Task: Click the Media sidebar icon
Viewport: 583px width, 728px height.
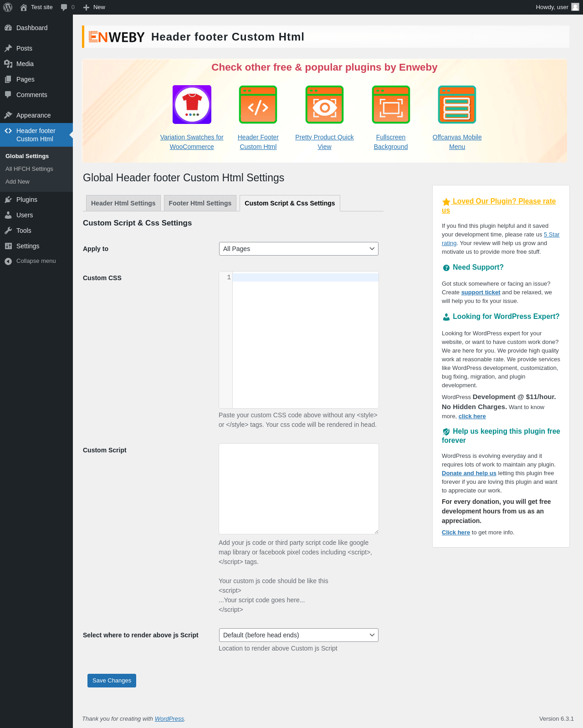Action: coord(8,64)
